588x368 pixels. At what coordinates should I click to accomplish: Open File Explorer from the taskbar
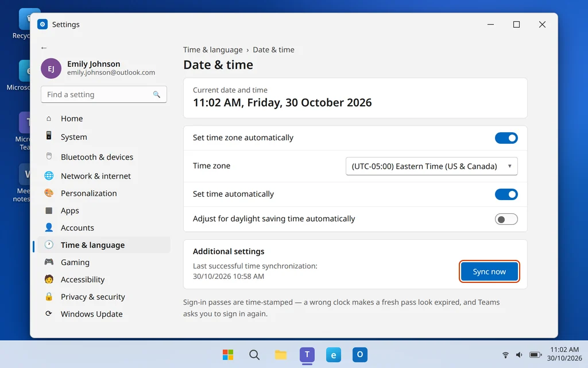tap(280, 354)
